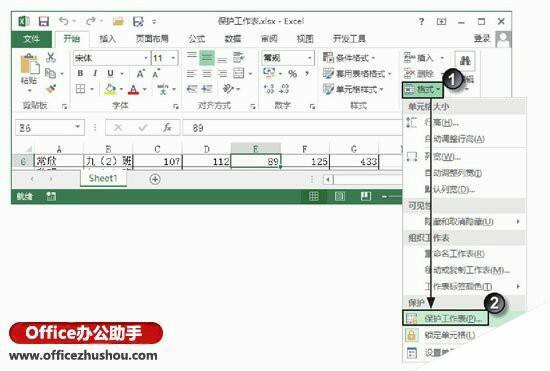Insert function using the fx icon
Image resolution: width=550 pixels, height=371 pixels.
(x=167, y=128)
